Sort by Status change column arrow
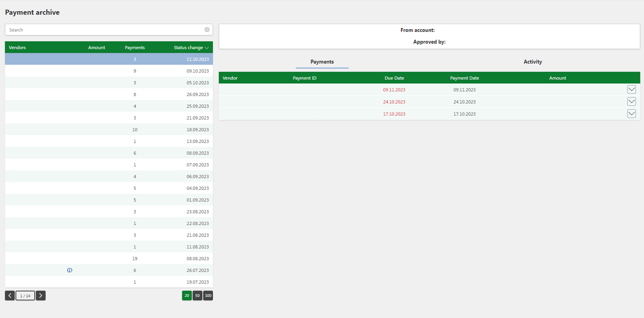The image size is (644, 318). tap(207, 48)
